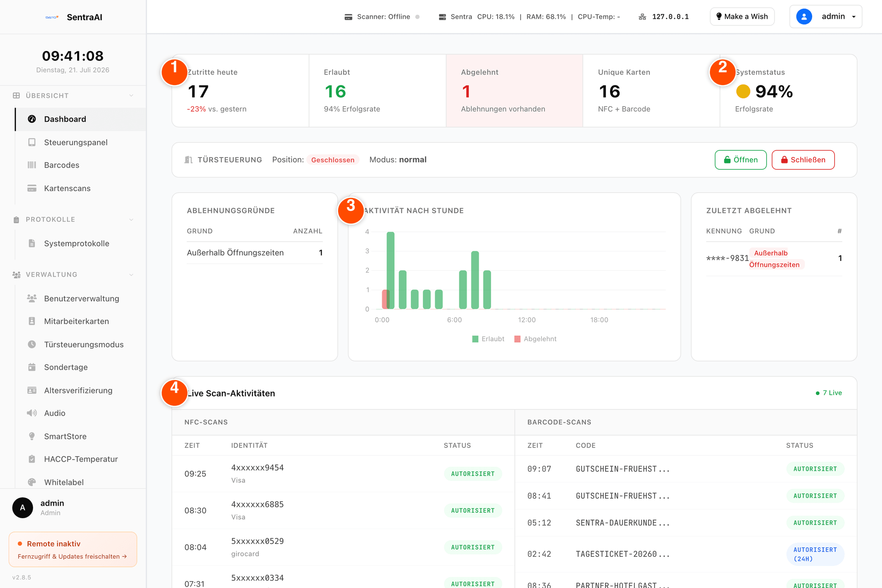Open Steuerungspanel menu item
Viewport: 882px width, 588px height.
point(81,142)
